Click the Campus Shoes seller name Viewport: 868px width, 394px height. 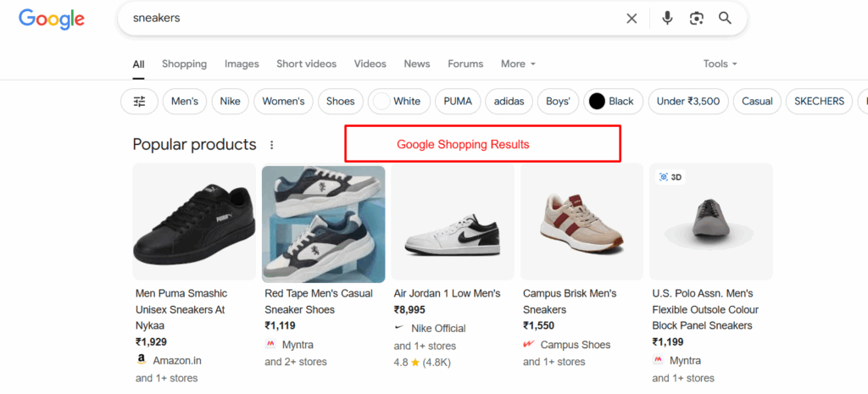pos(576,345)
